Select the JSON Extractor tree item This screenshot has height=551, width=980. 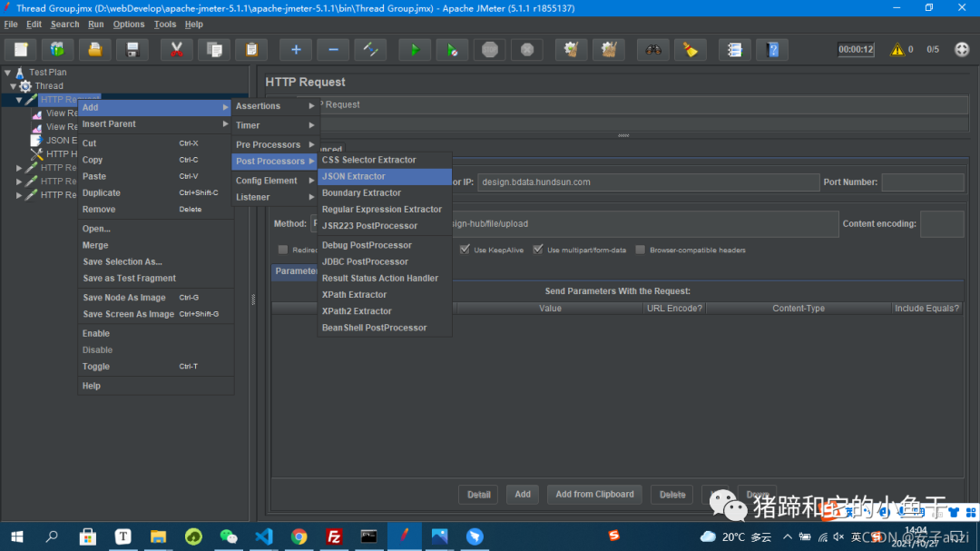[x=54, y=141]
